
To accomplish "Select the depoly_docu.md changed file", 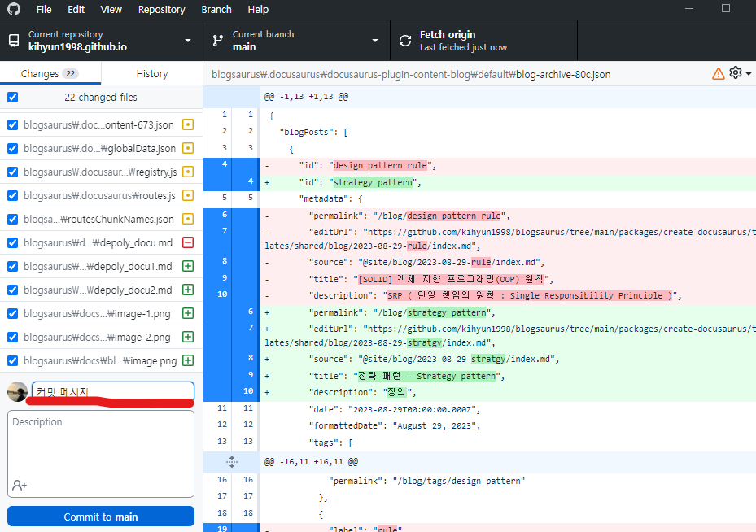I will pyautogui.click(x=101, y=243).
